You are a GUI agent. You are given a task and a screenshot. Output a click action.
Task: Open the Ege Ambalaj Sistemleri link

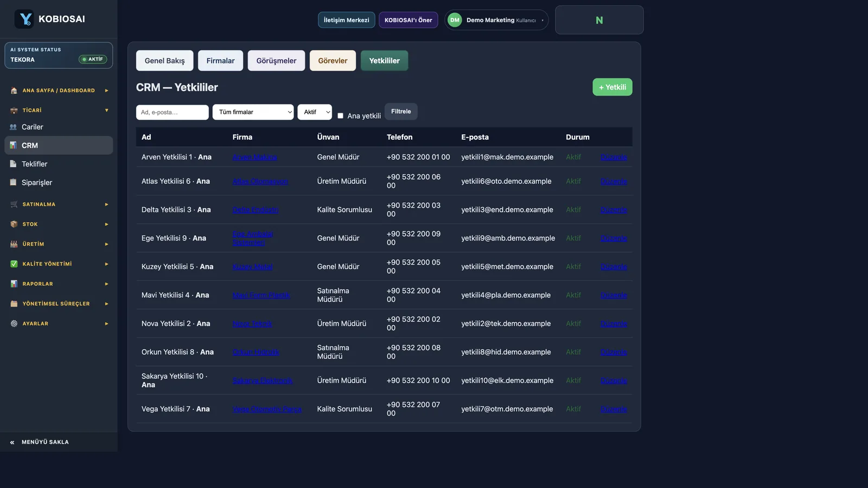[253, 238]
